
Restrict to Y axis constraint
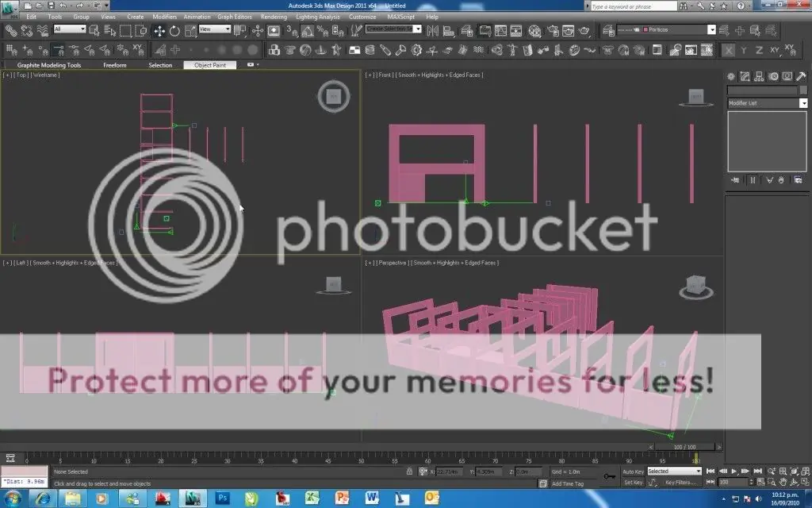point(744,50)
